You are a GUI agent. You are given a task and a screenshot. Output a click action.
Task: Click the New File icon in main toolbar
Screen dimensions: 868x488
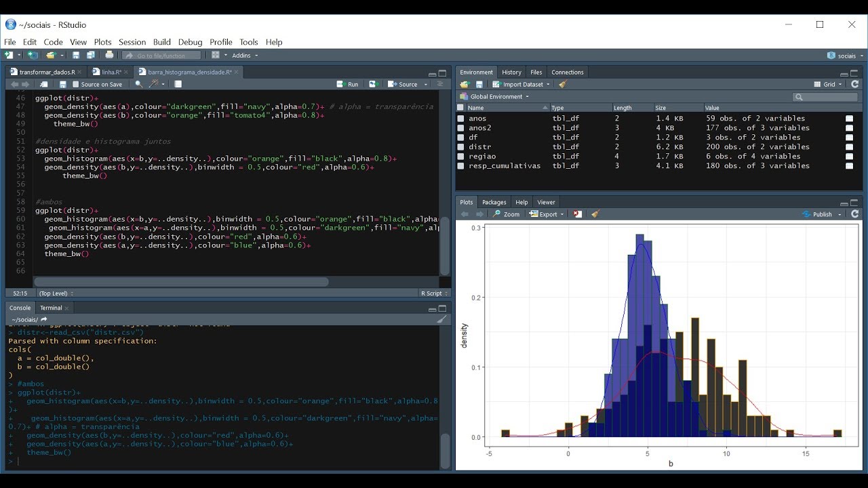[9, 56]
